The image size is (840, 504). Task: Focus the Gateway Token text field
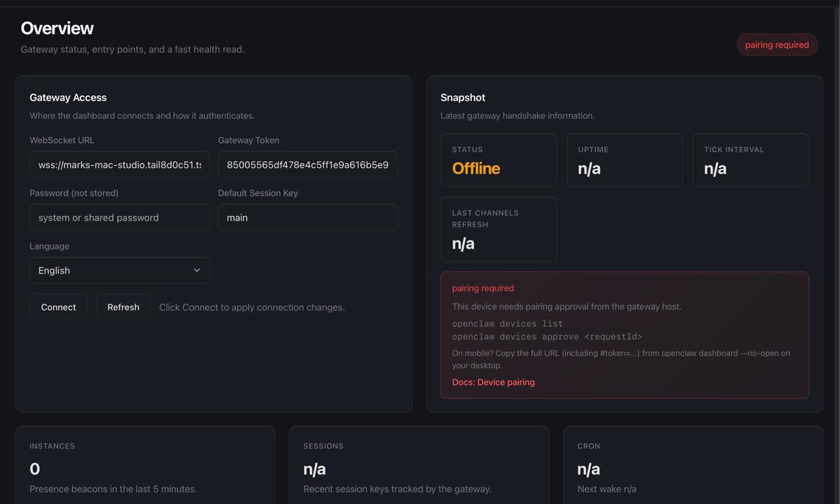point(307,165)
